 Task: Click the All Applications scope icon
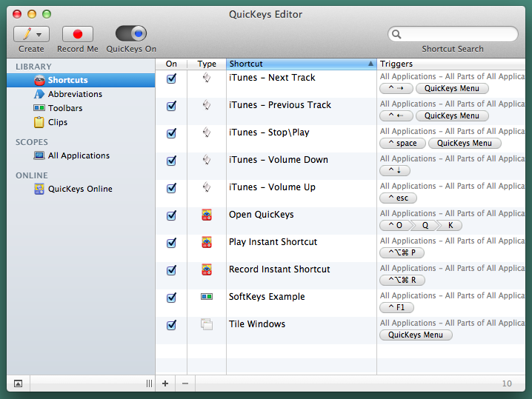coord(39,155)
